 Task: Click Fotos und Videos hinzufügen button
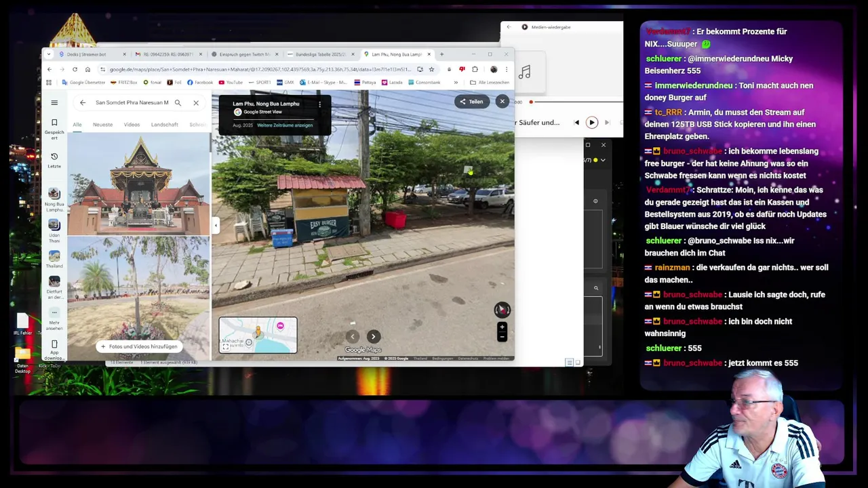139,346
